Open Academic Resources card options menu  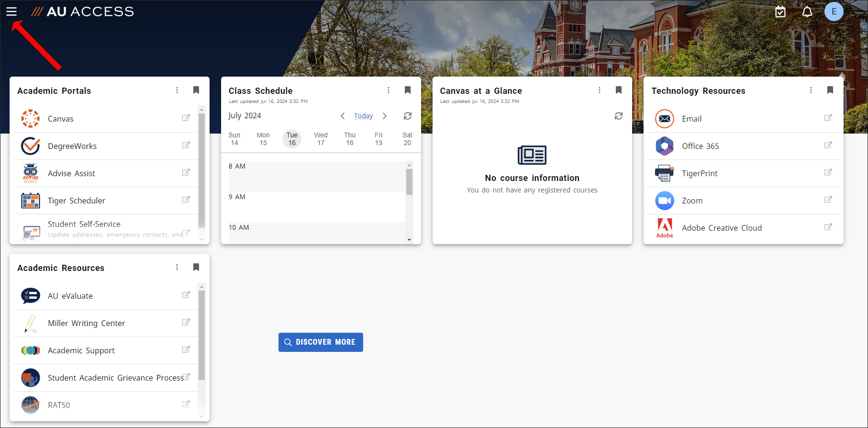(177, 267)
